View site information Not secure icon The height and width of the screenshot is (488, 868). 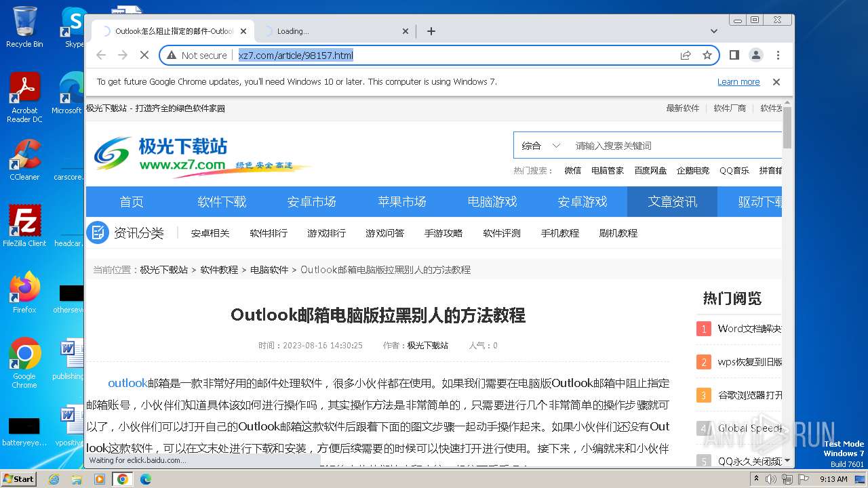pos(197,55)
